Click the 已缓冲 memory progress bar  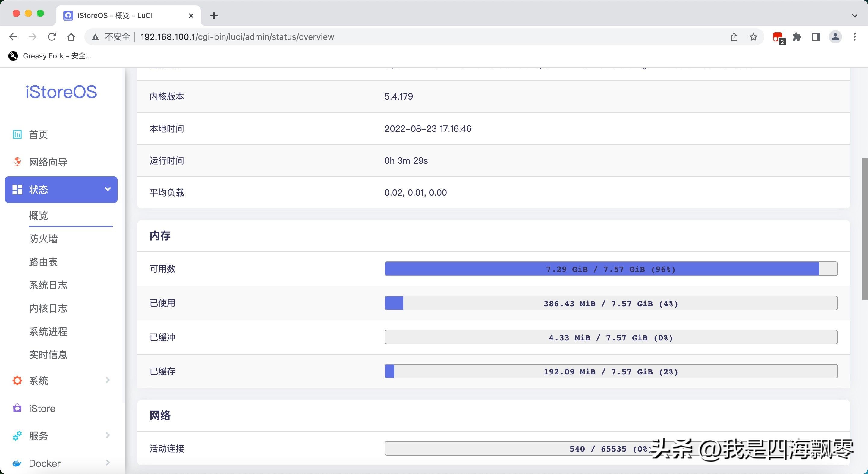point(611,337)
